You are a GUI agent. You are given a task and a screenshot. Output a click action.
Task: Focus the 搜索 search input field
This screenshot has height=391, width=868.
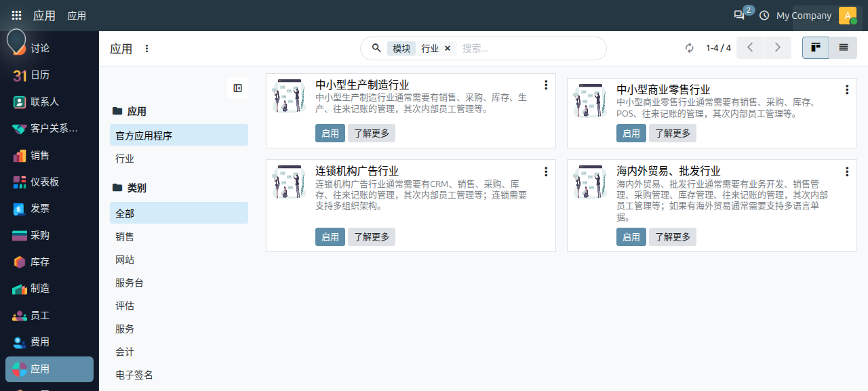click(529, 49)
